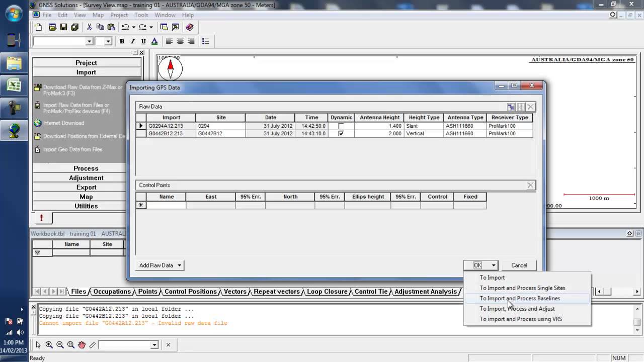Viewport: 644px width, 362px height.
Task: Toggle bulleted list formatting
Action: click(205, 41)
